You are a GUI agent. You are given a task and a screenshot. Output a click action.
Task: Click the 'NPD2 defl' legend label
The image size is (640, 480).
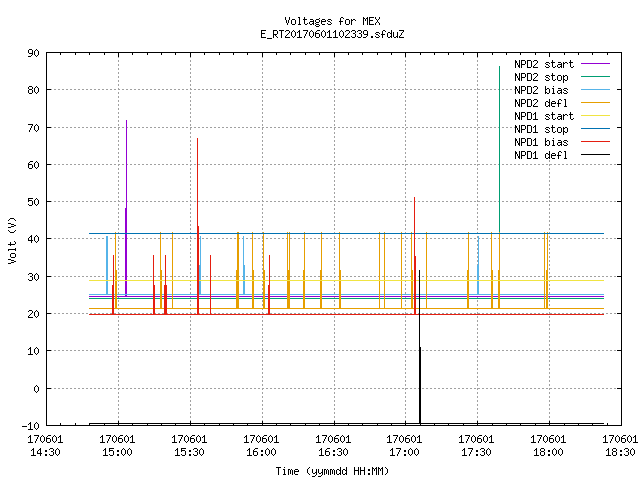541,103
